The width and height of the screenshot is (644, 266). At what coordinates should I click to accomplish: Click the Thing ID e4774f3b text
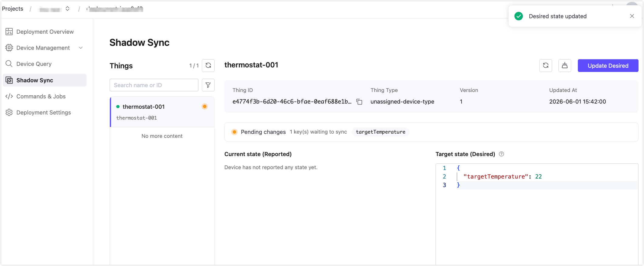point(292,102)
